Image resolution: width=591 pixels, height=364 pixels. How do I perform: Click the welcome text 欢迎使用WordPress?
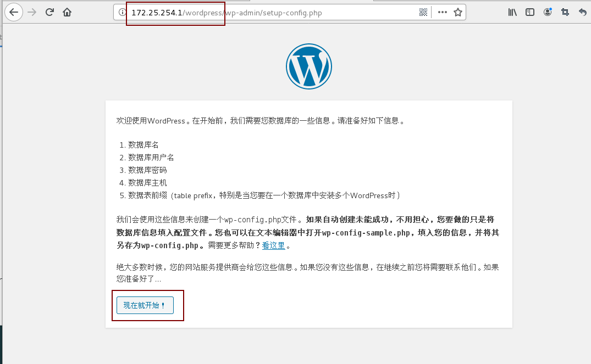[x=151, y=121]
